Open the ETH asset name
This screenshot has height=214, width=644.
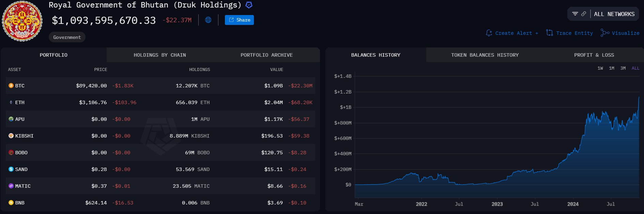tap(20, 102)
